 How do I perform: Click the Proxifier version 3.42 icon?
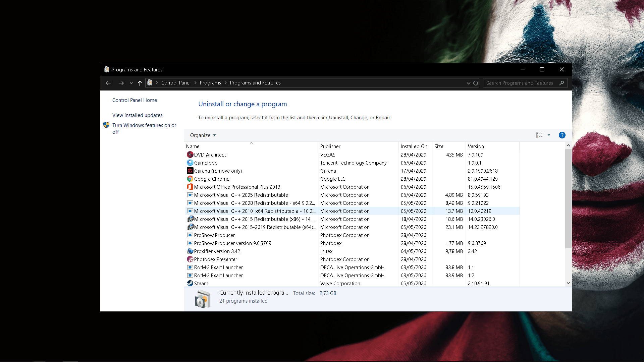click(190, 251)
